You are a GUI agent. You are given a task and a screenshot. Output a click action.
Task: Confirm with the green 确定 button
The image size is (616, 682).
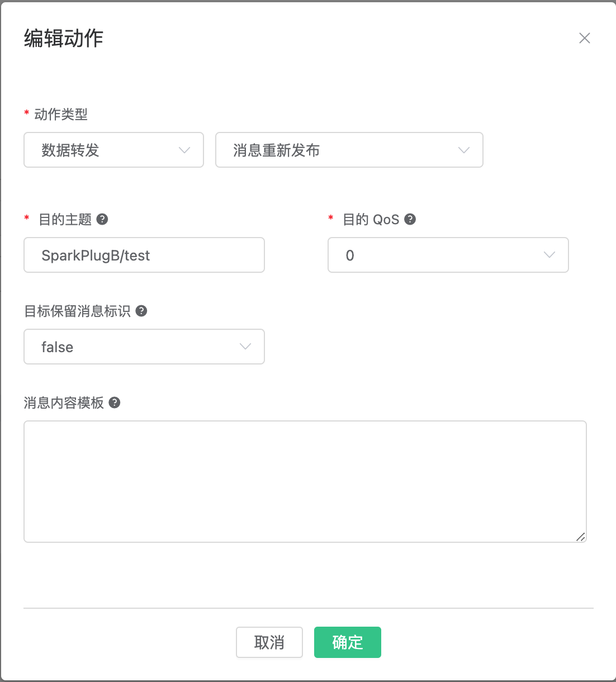(x=347, y=642)
